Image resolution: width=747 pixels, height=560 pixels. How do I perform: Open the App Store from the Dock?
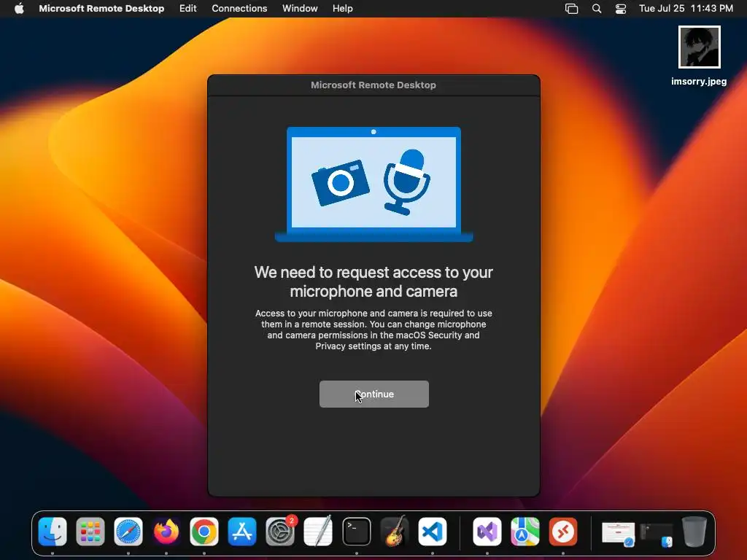click(x=242, y=531)
